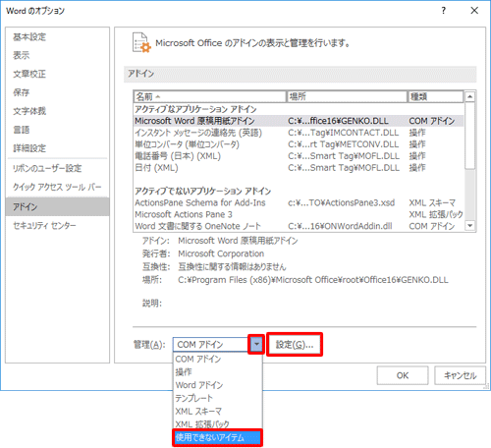The image size is (491, 448).
Task: Go to the 文字体裁 category
Action: [57, 111]
